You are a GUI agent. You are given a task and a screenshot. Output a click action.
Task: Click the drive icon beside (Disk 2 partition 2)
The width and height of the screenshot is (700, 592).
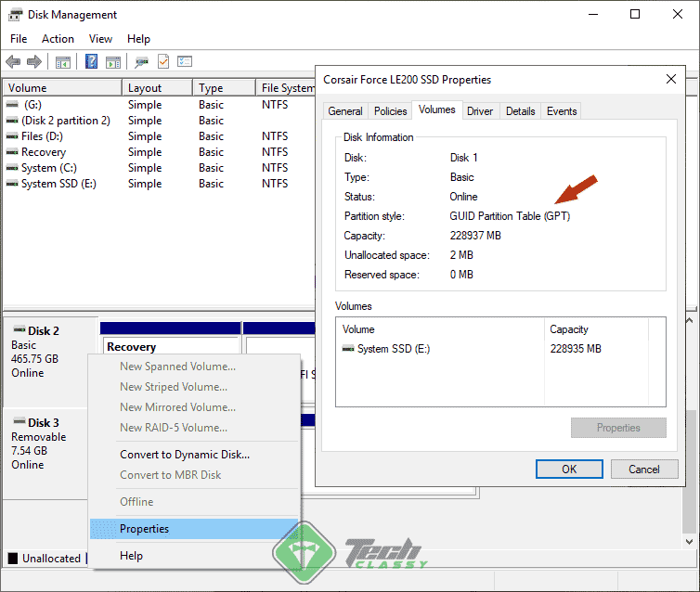pyautogui.click(x=12, y=121)
